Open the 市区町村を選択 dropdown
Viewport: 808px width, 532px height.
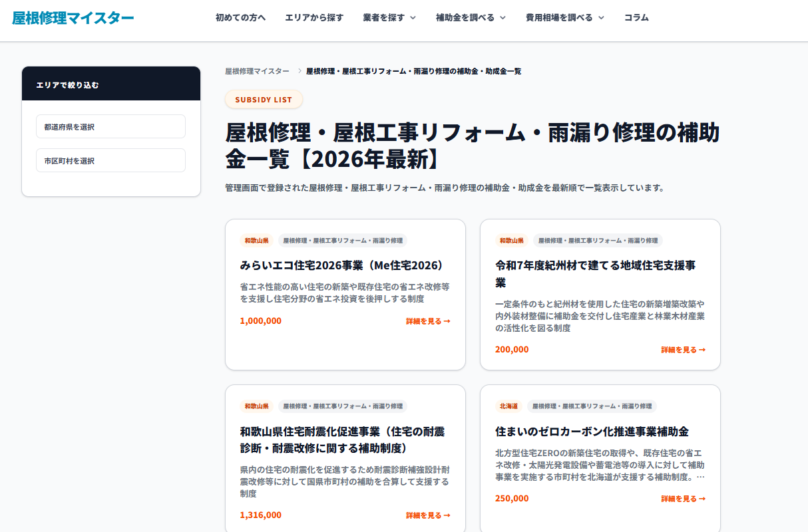[x=110, y=160]
